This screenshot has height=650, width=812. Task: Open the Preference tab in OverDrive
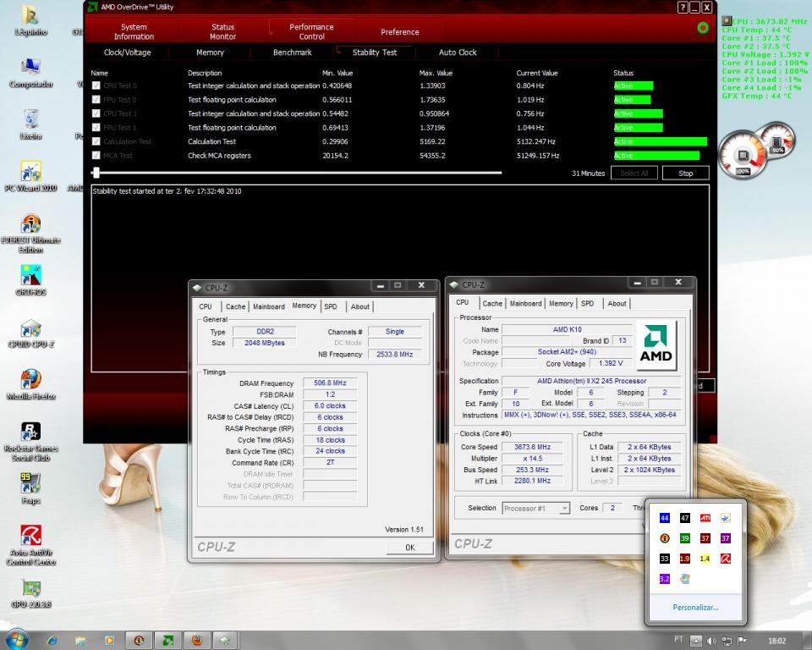400,32
